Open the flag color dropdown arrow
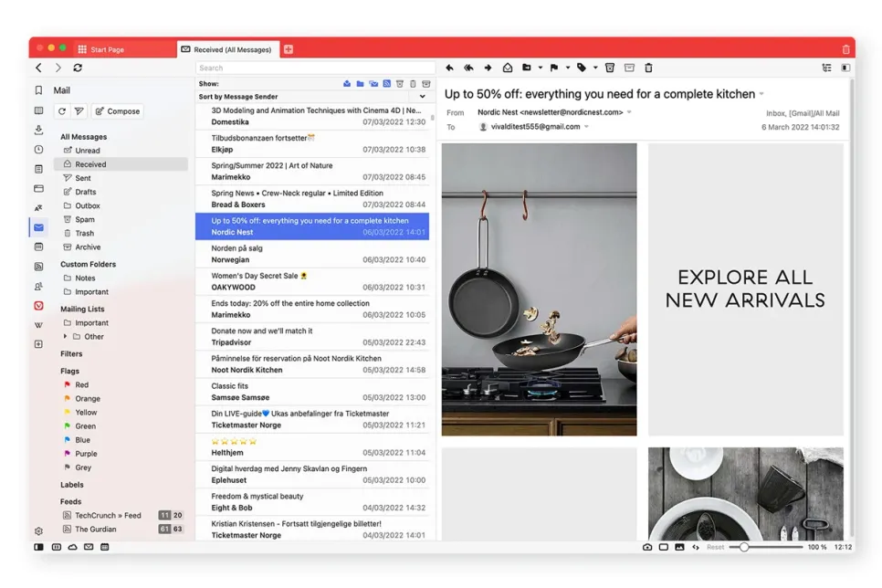The width and height of the screenshot is (882, 588). 568,68
